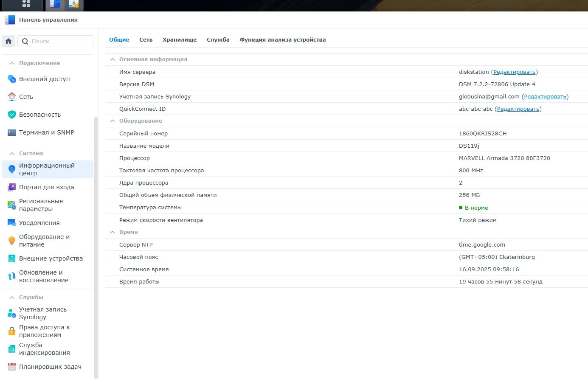588x379 pixels.
Task: Click the Info Center icon
Action: pyautogui.click(x=12, y=169)
